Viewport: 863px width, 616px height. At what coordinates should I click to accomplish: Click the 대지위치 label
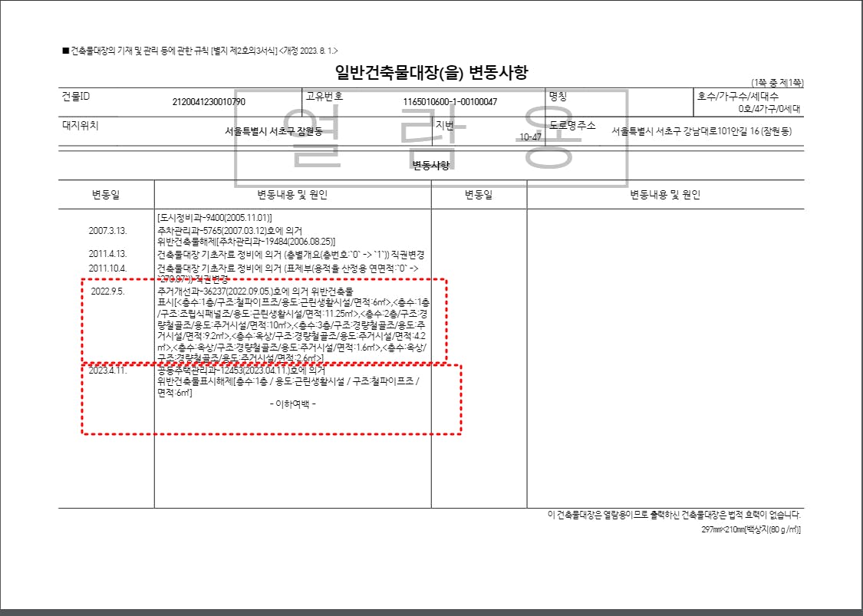(81, 125)
